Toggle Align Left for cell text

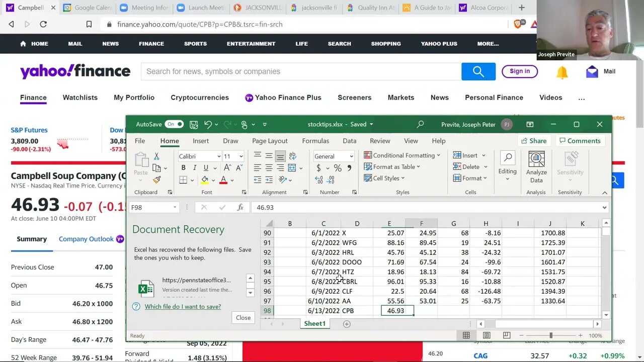click(258, 168)
